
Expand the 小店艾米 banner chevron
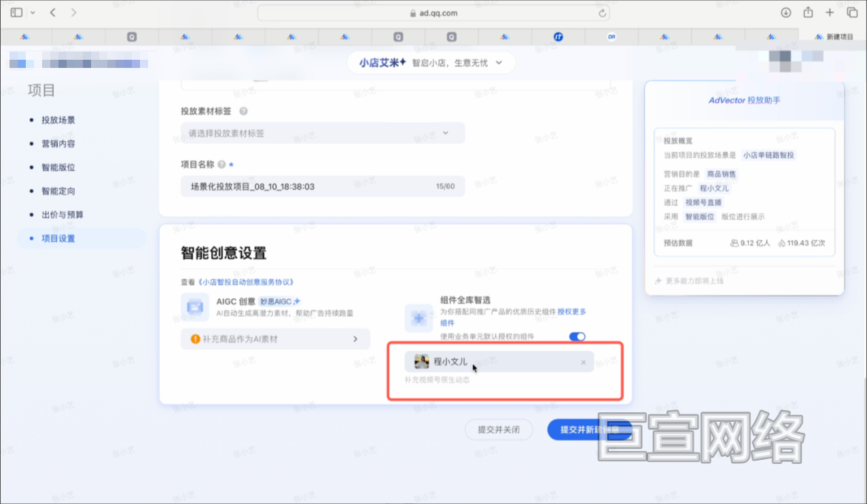point(499,62)
